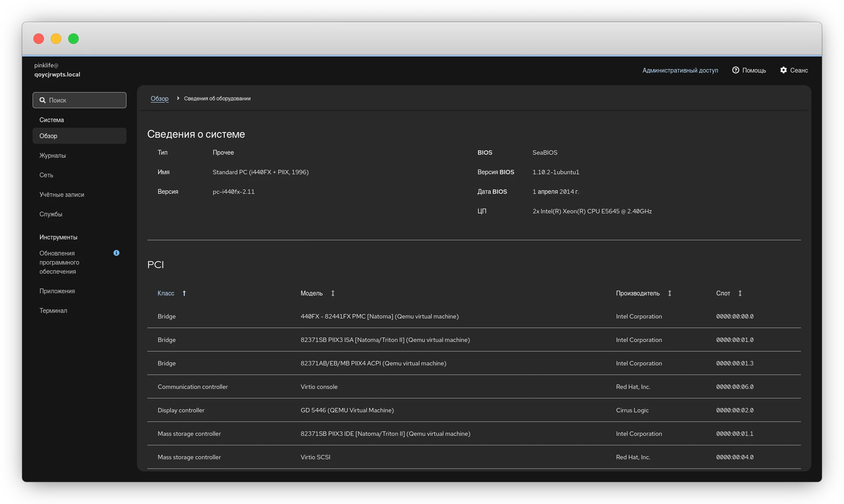
Task: Click the Слот column sort icon
Action: [740, 293]
